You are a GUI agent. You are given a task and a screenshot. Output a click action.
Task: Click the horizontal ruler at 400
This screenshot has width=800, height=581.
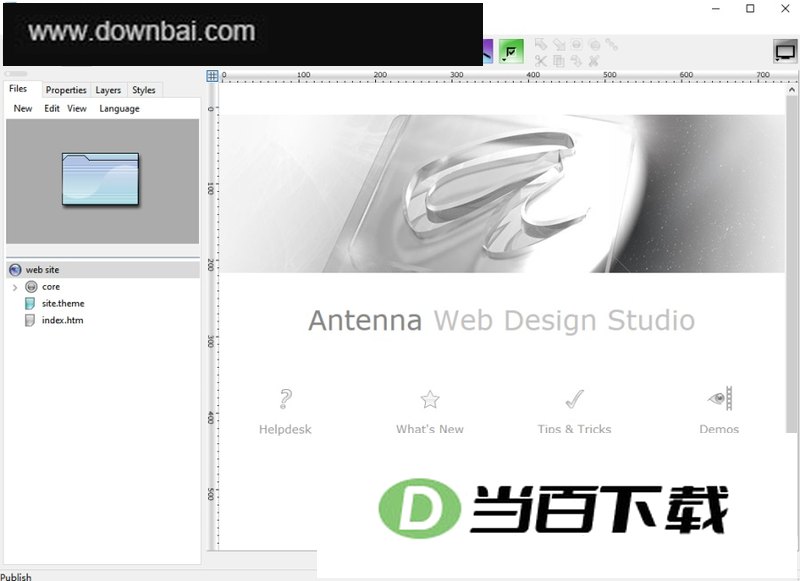[533, 76]
